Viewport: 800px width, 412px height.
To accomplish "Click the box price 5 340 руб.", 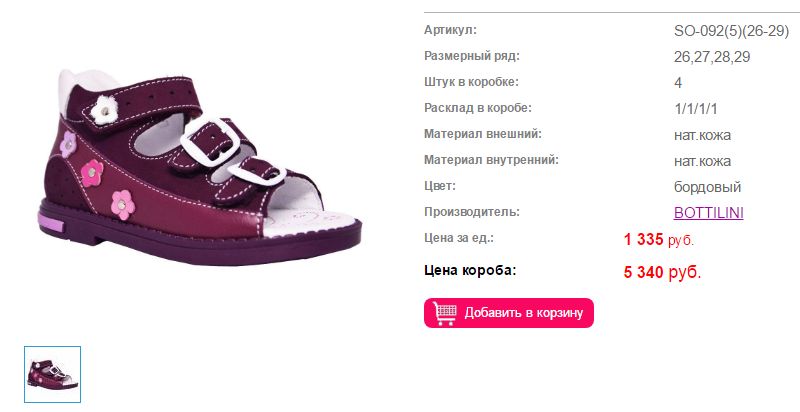I will tap(662, 272).
